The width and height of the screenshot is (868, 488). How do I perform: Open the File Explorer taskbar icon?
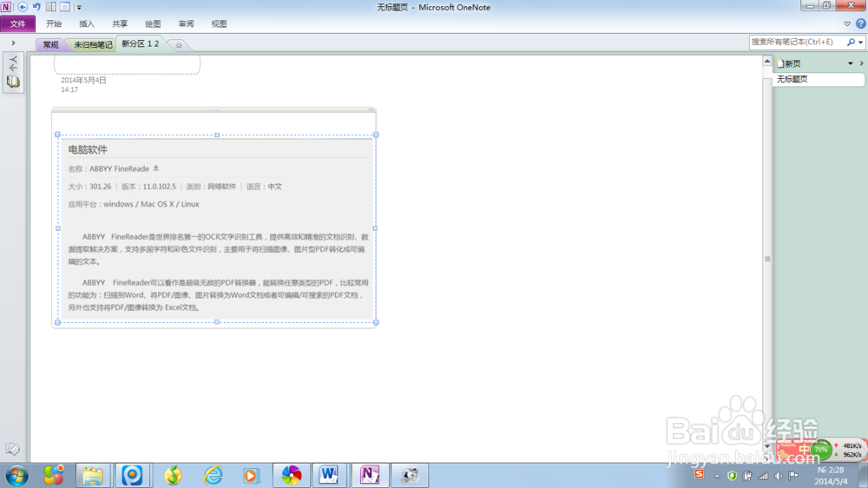point(93,475)
